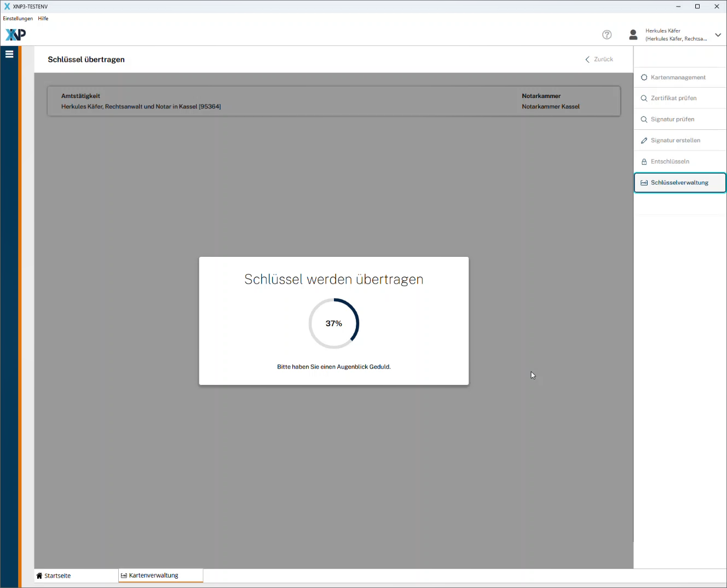Choose Signatur erstellen in the right panel
The width and height of the screenshot is (727, 588).
(x=680, y=140)
